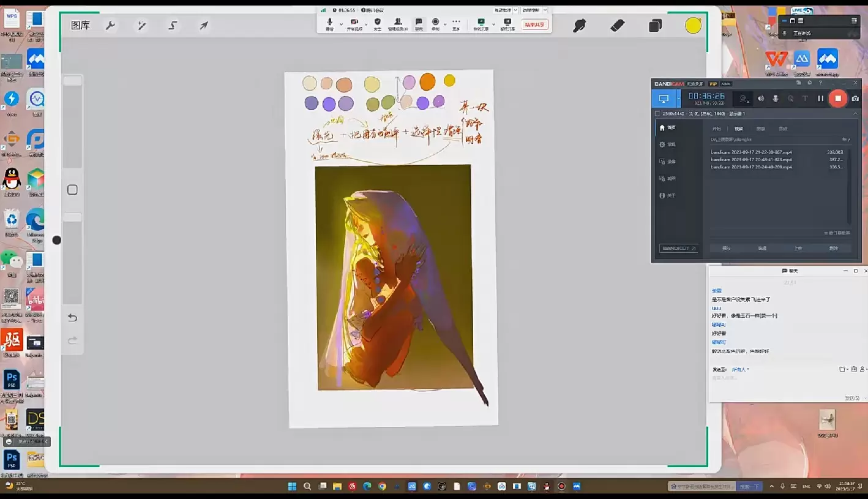Screen dimensions: 868x499
Task: Click the Bandicam upload button
Action: [798, 249]
